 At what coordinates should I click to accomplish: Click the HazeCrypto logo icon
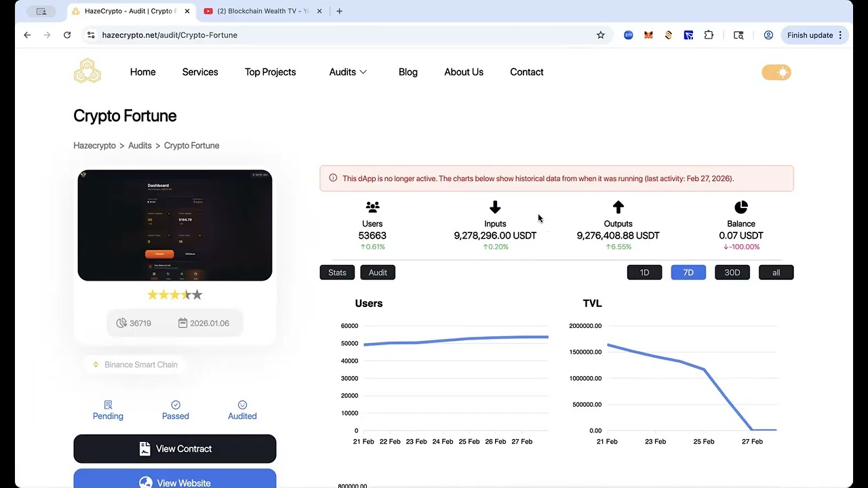pyautogui.click(x=87, y=71)
